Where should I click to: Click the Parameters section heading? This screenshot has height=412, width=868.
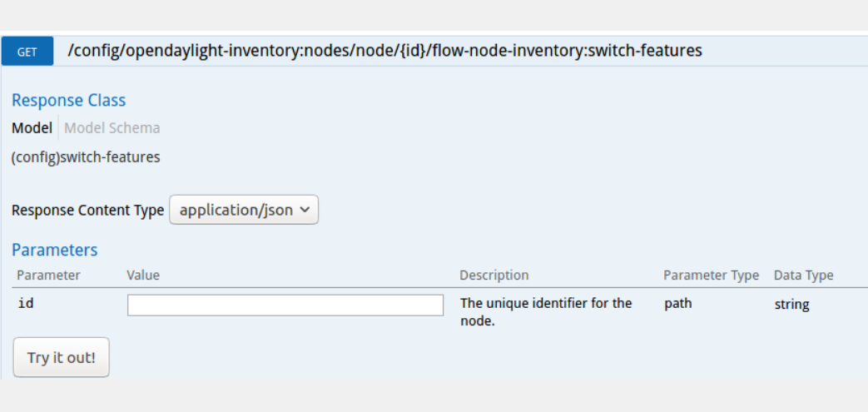54,250
